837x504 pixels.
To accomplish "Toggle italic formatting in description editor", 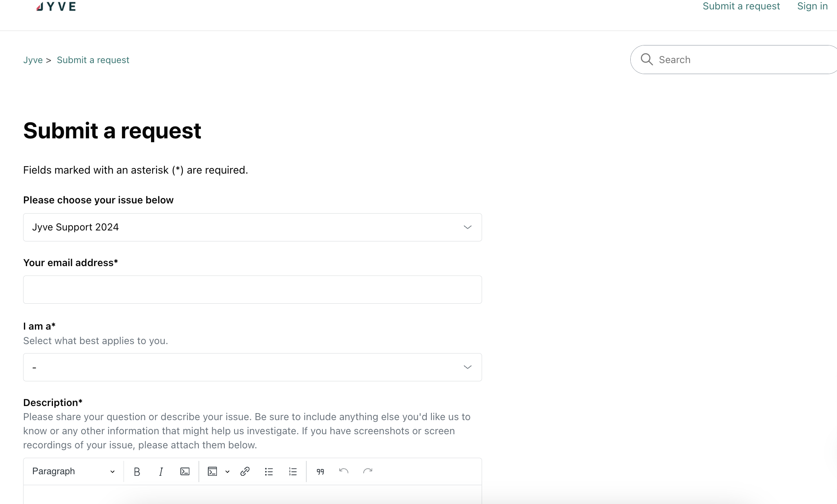I will [x=161, y=471].
